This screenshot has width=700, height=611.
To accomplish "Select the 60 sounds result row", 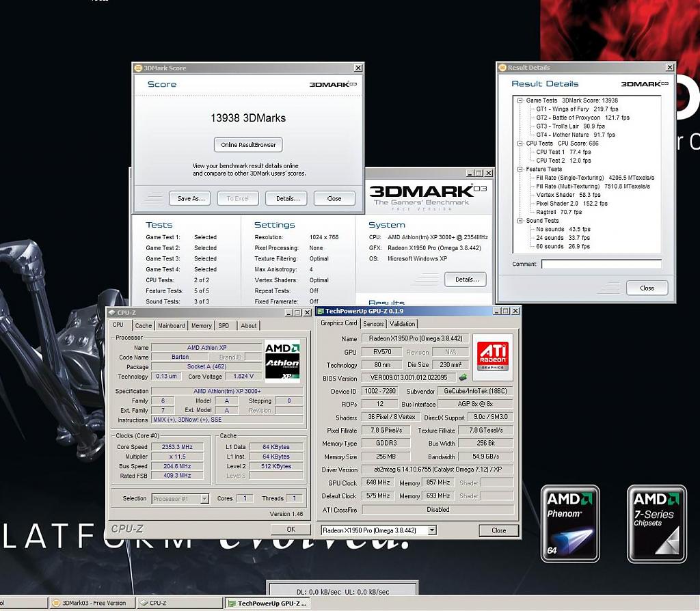I will tap(563, 246).
